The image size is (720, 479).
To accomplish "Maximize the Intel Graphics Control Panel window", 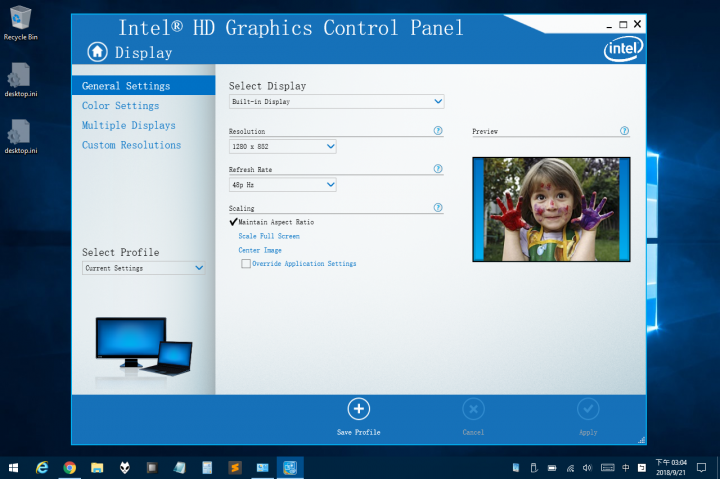I will click(x=623, y=24).
